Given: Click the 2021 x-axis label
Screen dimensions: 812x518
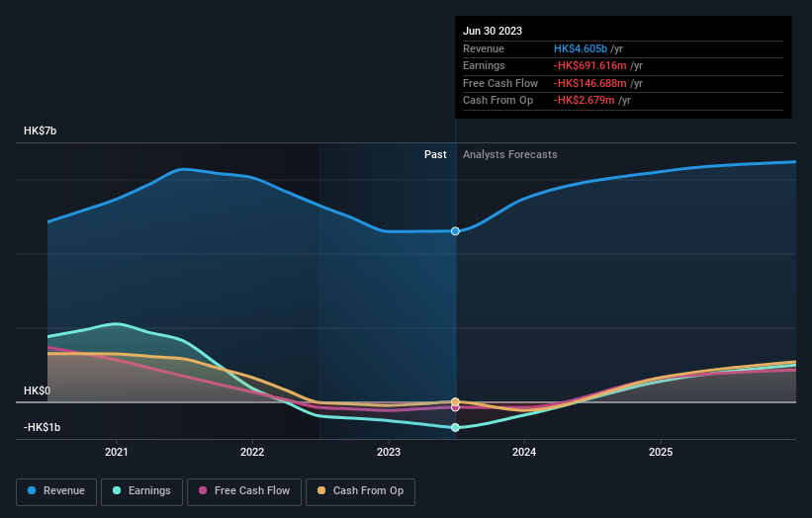Looking at the screenshot, I should [x=117, y=452].
